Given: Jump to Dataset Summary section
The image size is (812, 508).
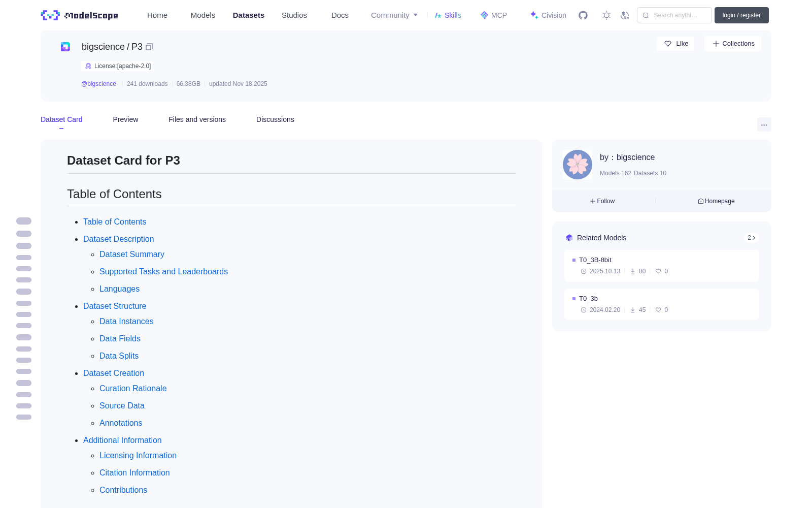Looking at the screenshot, I should (x=132, y=254).
